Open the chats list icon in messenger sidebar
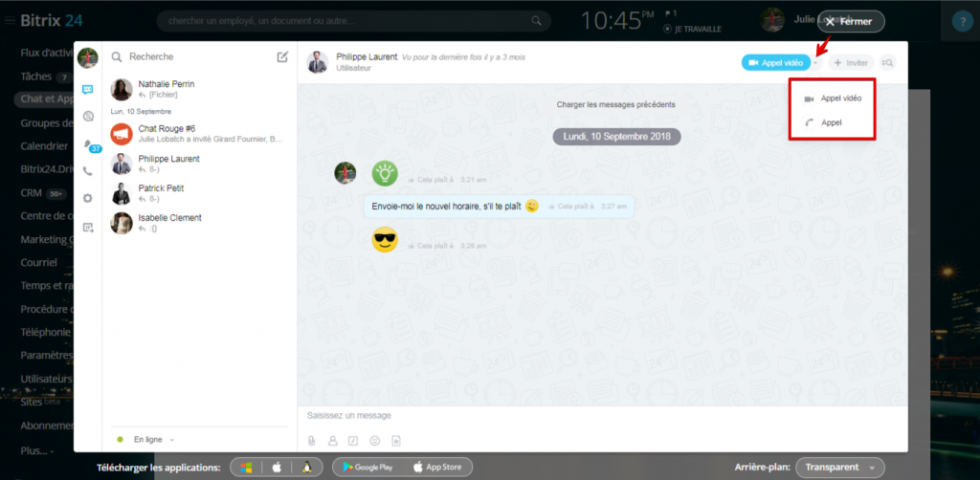Image resolution: width=980 pixels, height=480 pixels. coord(87,90)
